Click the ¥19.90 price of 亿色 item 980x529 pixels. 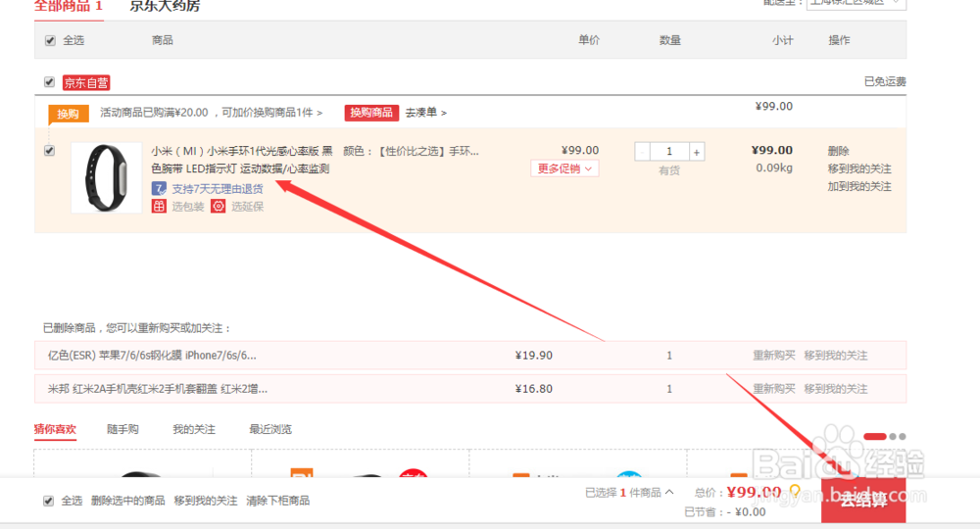tap(534, 356)
